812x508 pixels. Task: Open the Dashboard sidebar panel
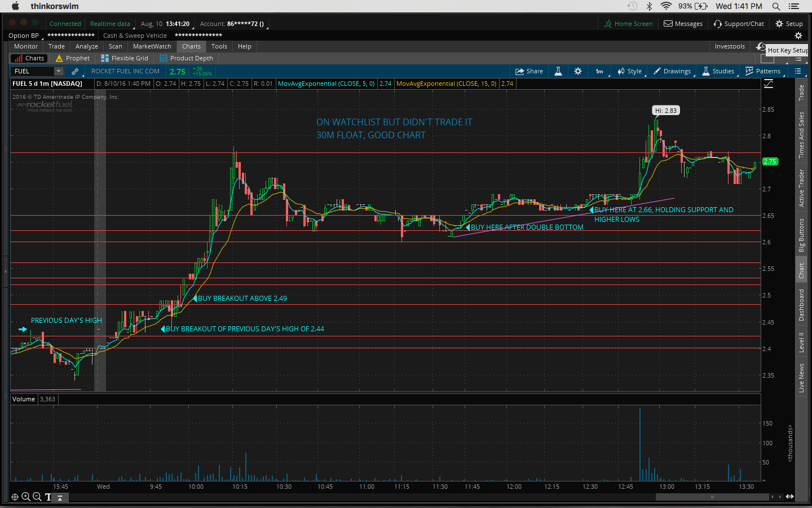point(801,305)
